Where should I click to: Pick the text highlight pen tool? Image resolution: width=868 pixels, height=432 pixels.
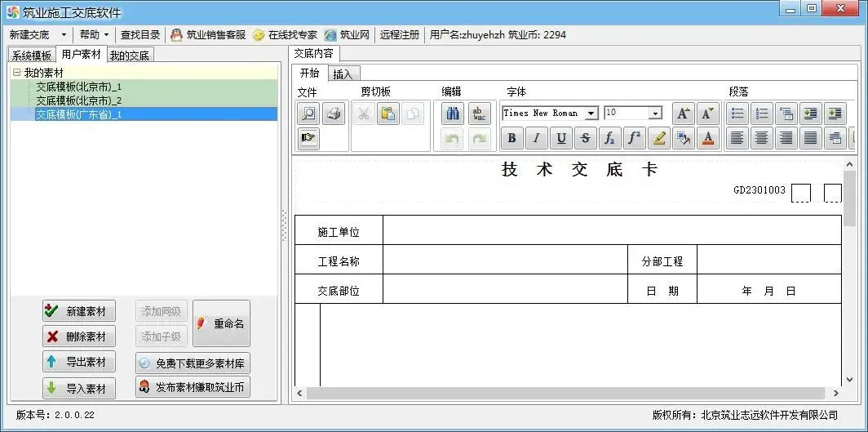(x=659, y=139)
